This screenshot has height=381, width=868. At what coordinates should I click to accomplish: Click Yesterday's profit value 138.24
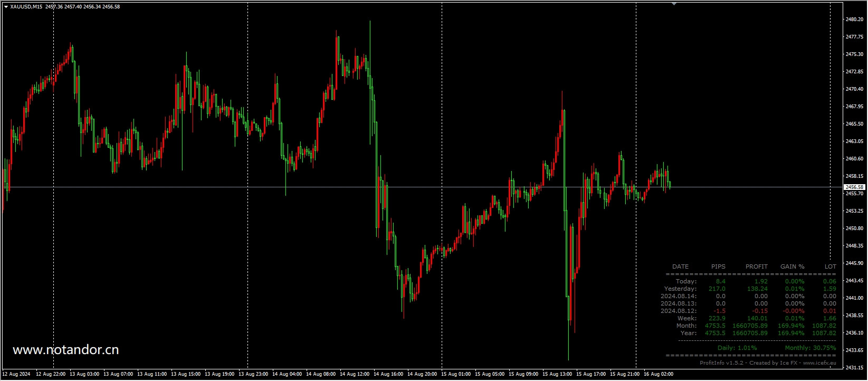(x=757, y=289)
